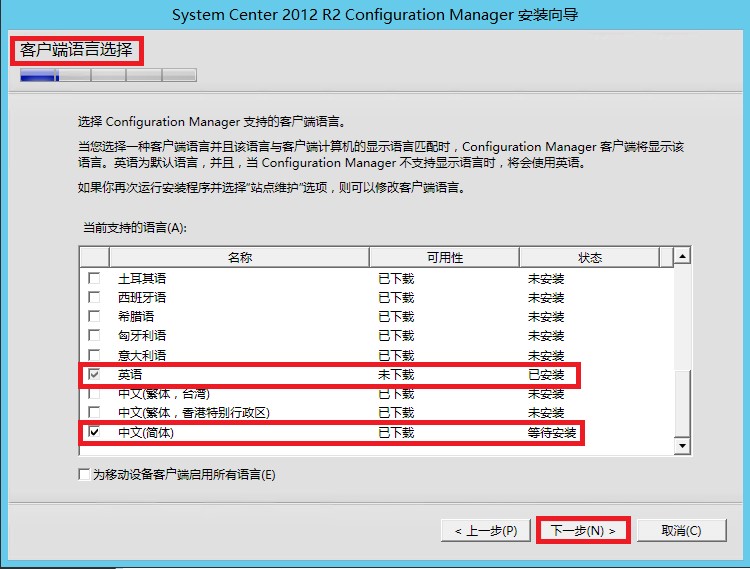Image resolution: width=750 pixels, height=569 pixels.
Task: Select the 匈牙利语 row name
Action: [x=142, y=336]
